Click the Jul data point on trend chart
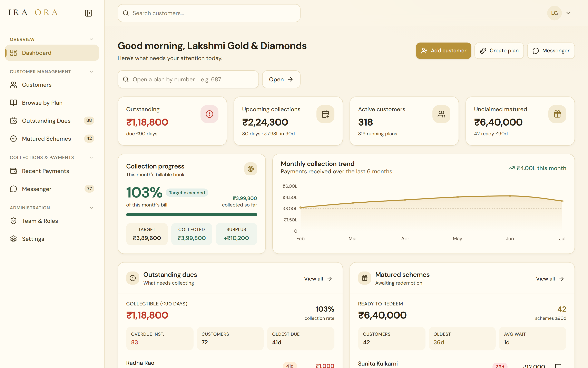 tap(562, 201)
